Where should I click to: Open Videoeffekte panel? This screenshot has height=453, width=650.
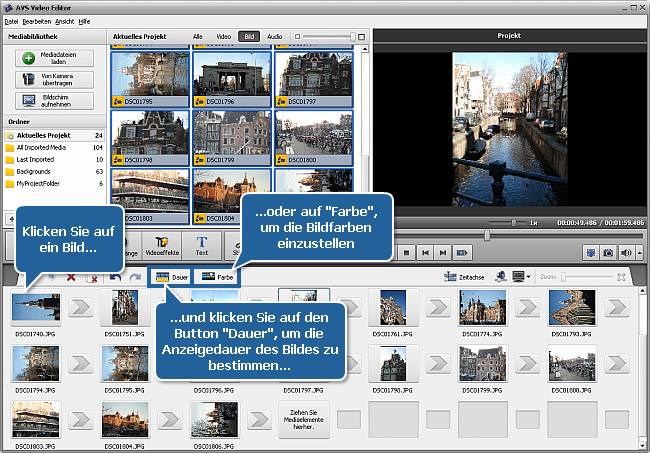click(163, 245)
